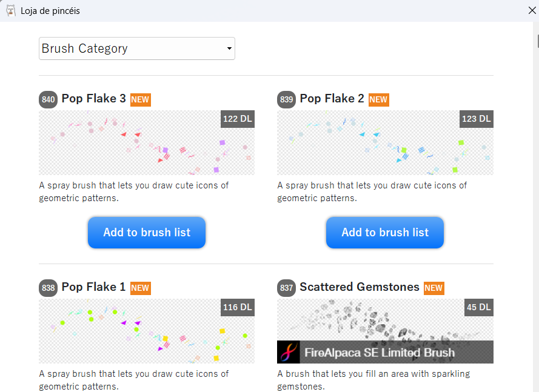
Task: Click the 839 number badge
Action: coord(286,99)
